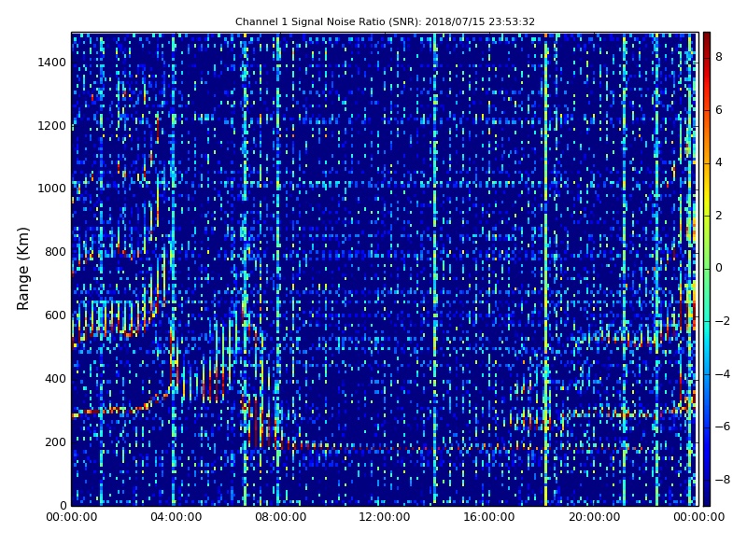
Task: Click the 'Range (Km)' y-axis label
Action: (22, 269)
